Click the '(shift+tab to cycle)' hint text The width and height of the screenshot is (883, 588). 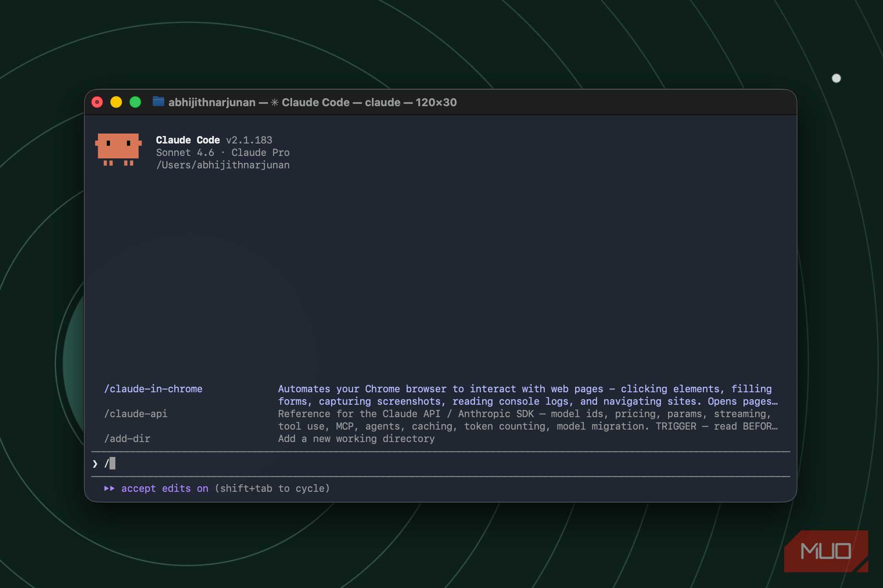(x=272, y=488)
